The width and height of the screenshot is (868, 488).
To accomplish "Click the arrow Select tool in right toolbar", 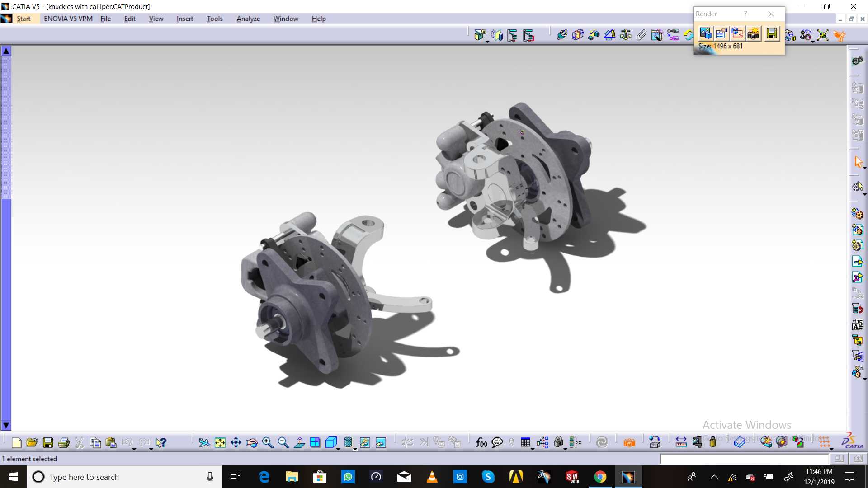I will click(858, 162).
